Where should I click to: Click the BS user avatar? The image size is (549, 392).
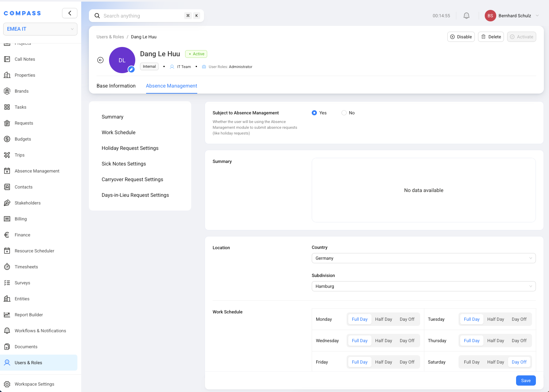(x=490, y=16)
